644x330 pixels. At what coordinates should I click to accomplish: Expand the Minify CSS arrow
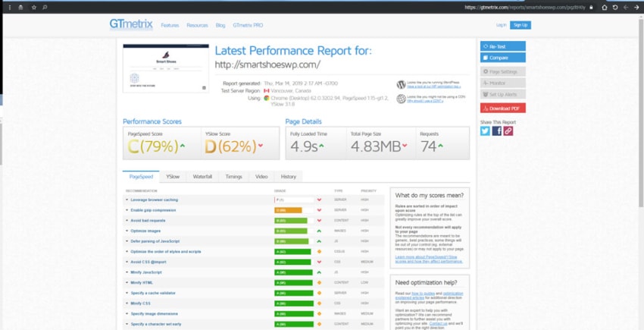tap(127, 303)
